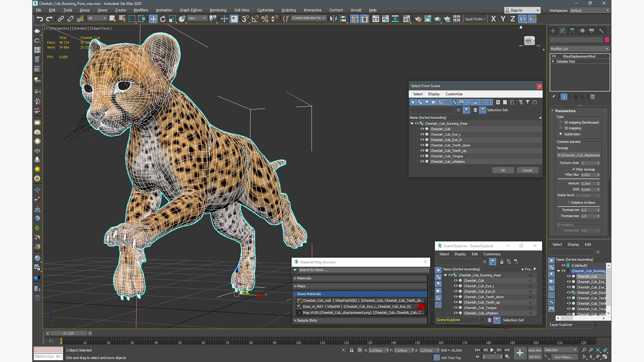
Task: Click the 0 / 225 time slider
Action: [x=68, y=333]
